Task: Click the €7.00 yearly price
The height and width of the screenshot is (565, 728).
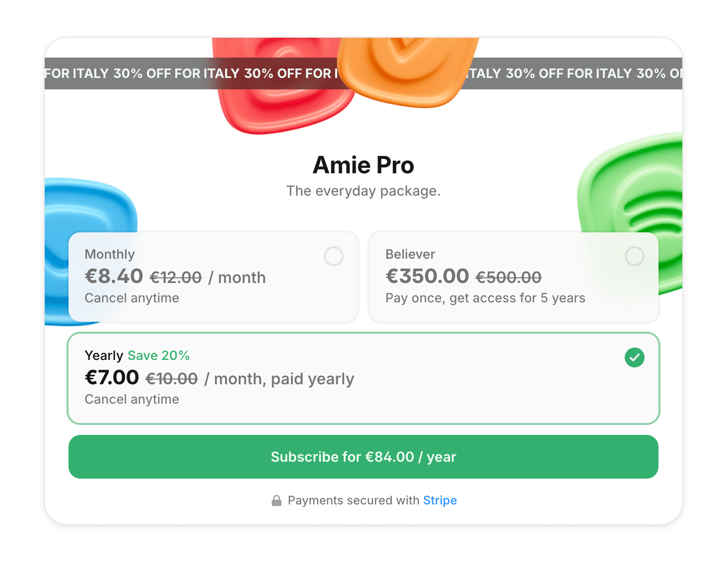Action: 112,378
